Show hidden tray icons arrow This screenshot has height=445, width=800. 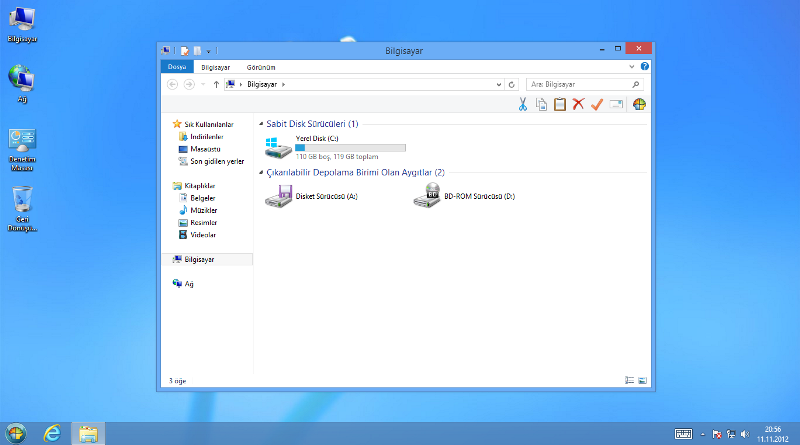(703, 434)
